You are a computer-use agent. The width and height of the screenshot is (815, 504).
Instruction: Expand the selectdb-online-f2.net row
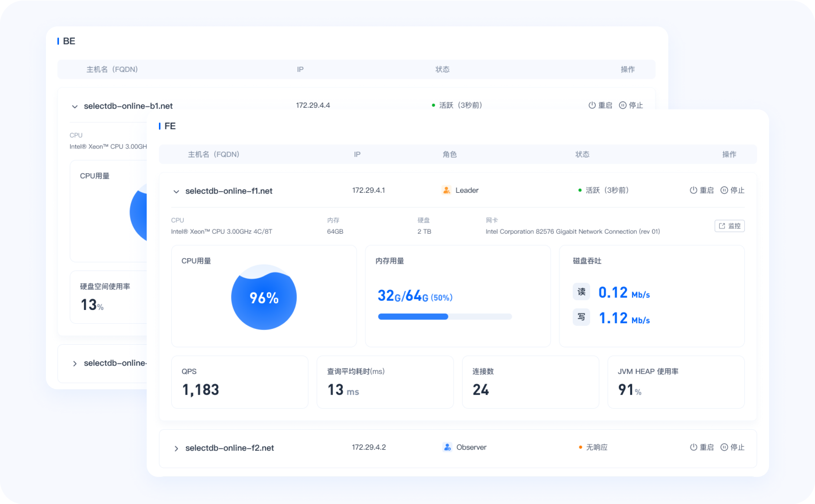176,448
